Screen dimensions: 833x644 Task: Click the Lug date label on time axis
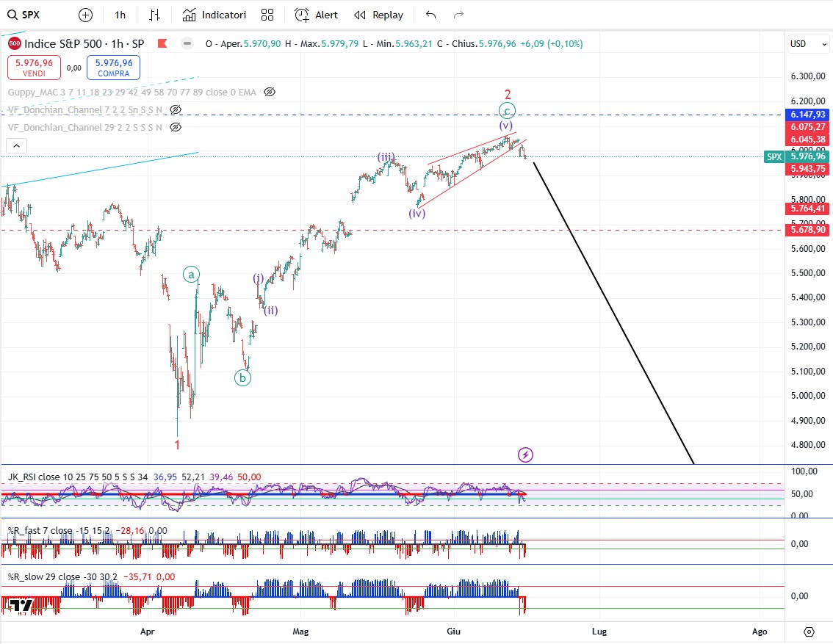[599, 632]
